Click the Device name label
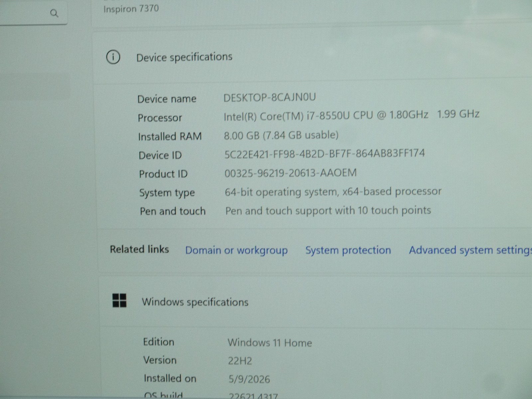This screenshot has width=532, height=399. [167, 99]
